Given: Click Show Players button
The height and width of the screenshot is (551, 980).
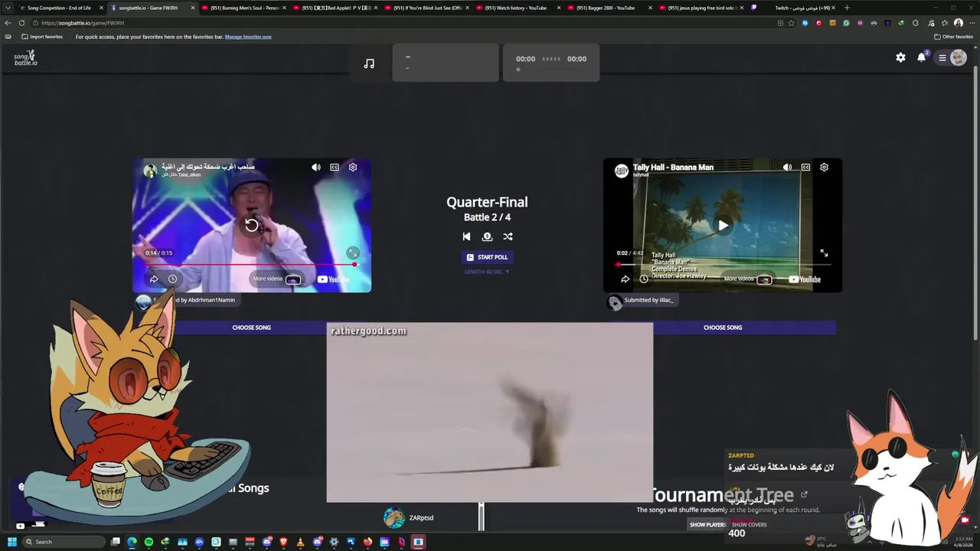Looking at the screenshot, I should (708, 525).
